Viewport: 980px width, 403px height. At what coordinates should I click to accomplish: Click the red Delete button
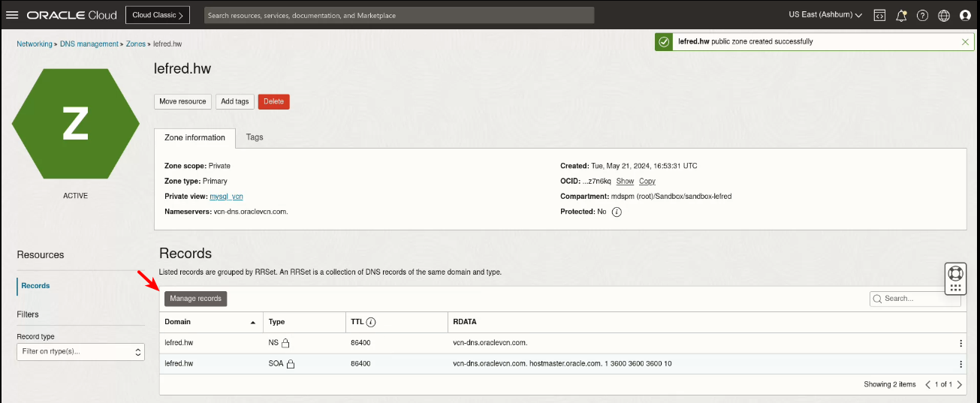pyautogui.click(x=273, y=101)
